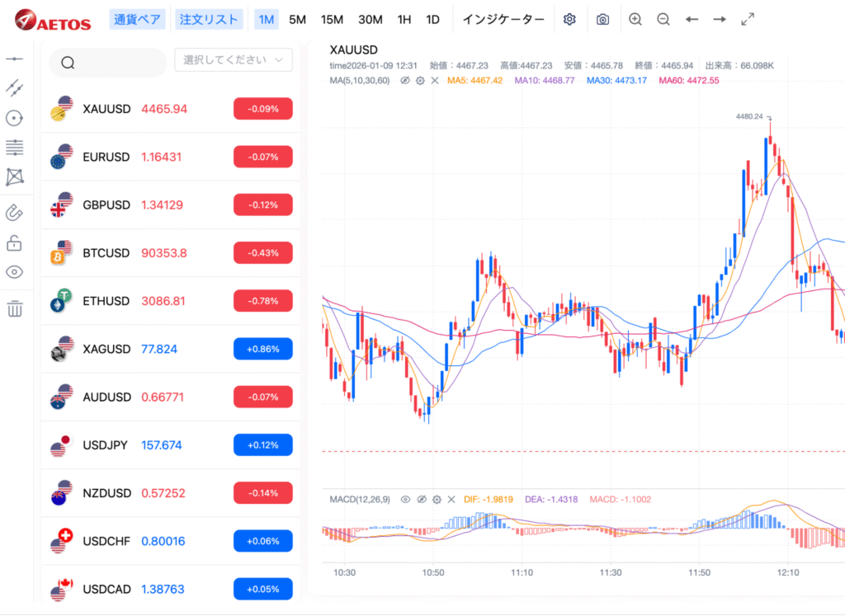
Task: Select the Fibonacci levels tool
Action: click(x=15, y=148)
